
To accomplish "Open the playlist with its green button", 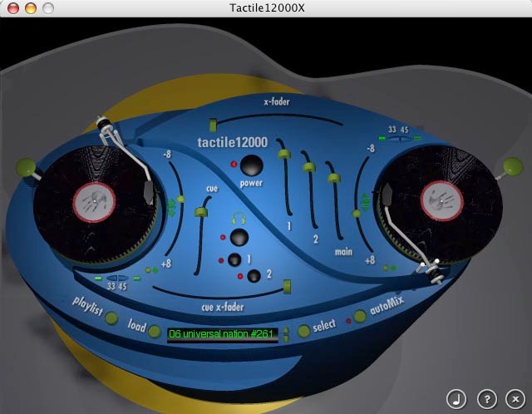I will [x=111, y=318].
